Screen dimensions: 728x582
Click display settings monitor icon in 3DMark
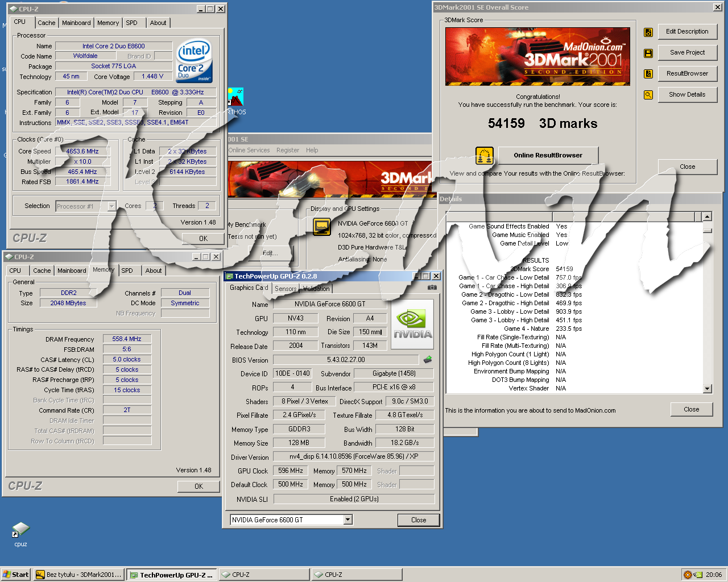[322, 226]
